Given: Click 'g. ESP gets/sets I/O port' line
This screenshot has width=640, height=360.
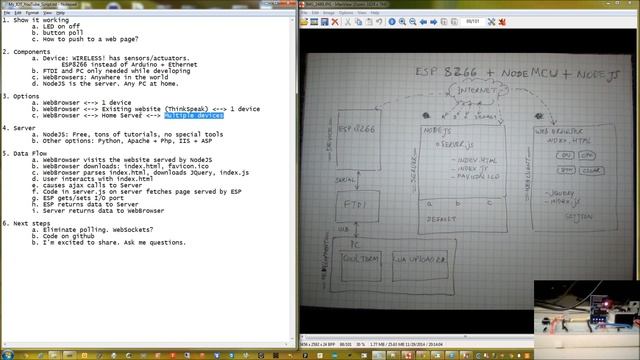Looking at the screenshot, I should pos(78,198).
